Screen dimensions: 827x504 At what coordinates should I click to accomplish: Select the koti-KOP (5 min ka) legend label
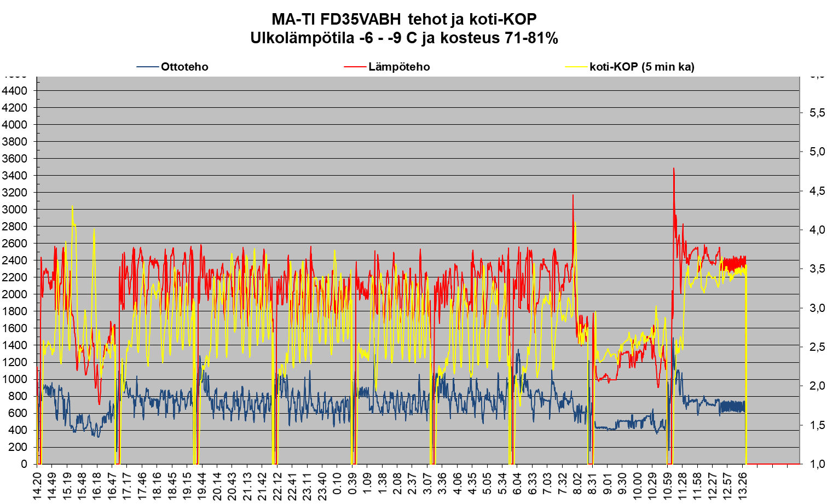point(641,67)
